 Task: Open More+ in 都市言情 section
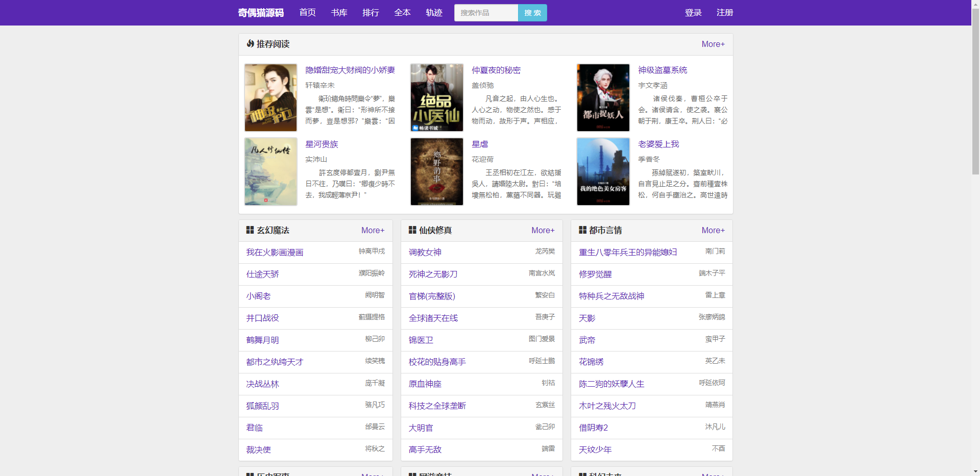pyautogui.click(x=713, y=231)
